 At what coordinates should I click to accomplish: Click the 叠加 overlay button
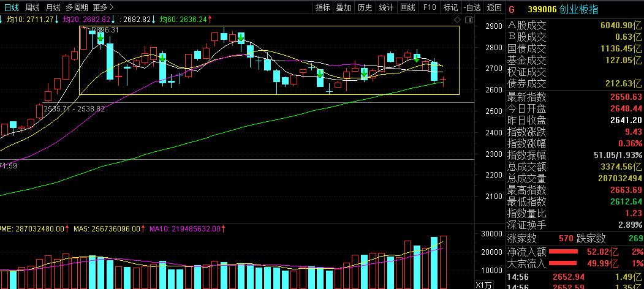(x=343, y=7)
